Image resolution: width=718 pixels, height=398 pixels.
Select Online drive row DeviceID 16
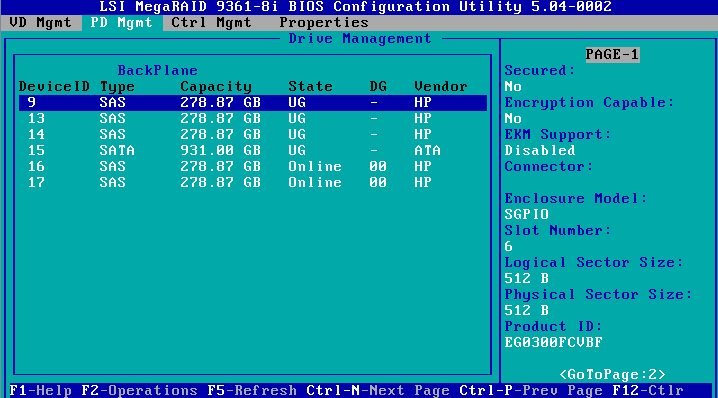coord(252,167)
